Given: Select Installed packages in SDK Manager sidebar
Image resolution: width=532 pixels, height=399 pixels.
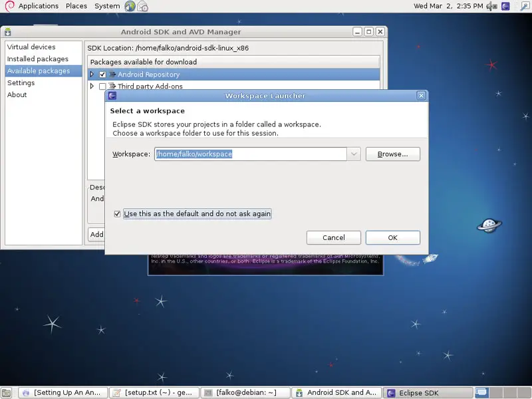Looking at the screenshot, I should (x=44, y=59).
